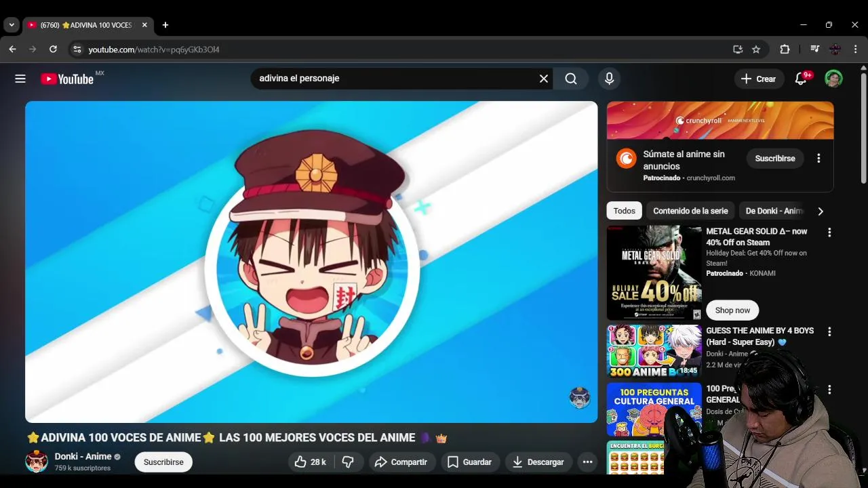Like the video with thumbs up
Screen dimensions: 868x488
coord(311,462)
